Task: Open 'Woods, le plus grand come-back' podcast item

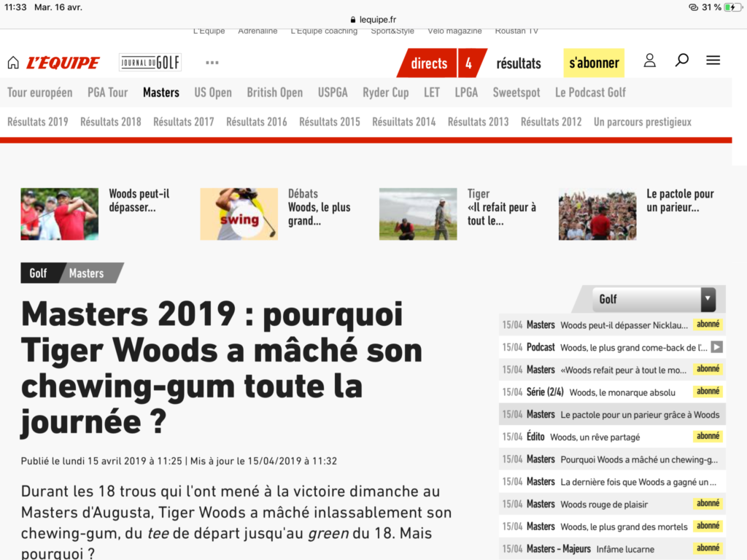Action: [x=612, y=347]
